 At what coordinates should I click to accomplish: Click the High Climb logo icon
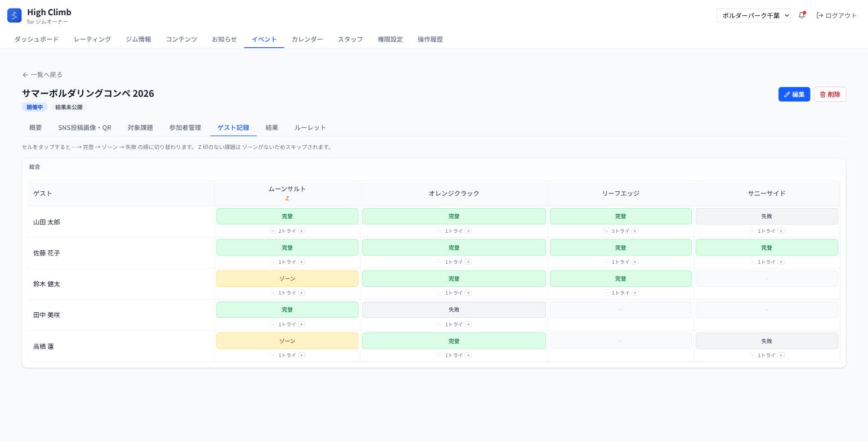(15, 15)
